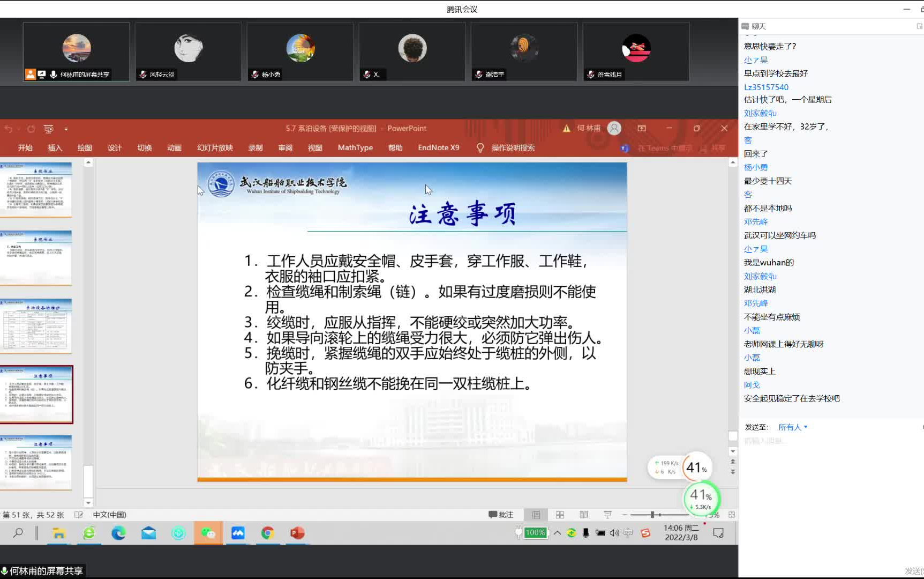Switch to Slide Sorter view icon
The height and width of the screenshot is (579, 924).
point(560,515)
